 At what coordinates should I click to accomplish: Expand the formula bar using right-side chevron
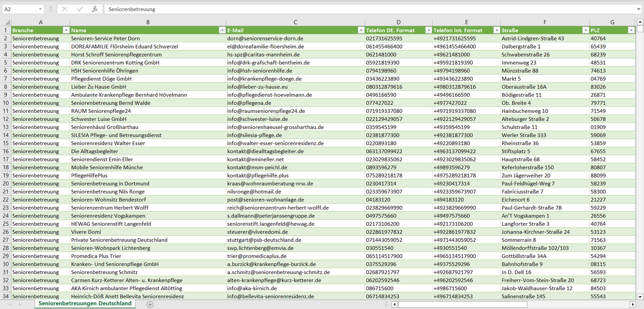[x=639, y=9]
